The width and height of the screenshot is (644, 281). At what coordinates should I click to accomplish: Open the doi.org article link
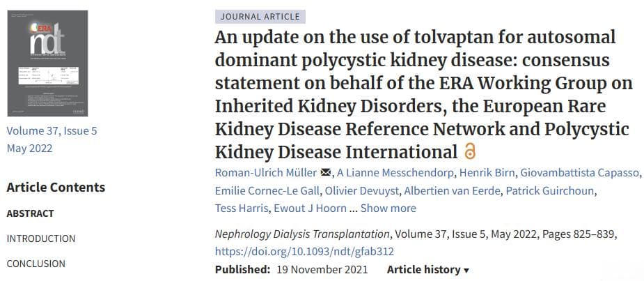(x=304, y=252)
